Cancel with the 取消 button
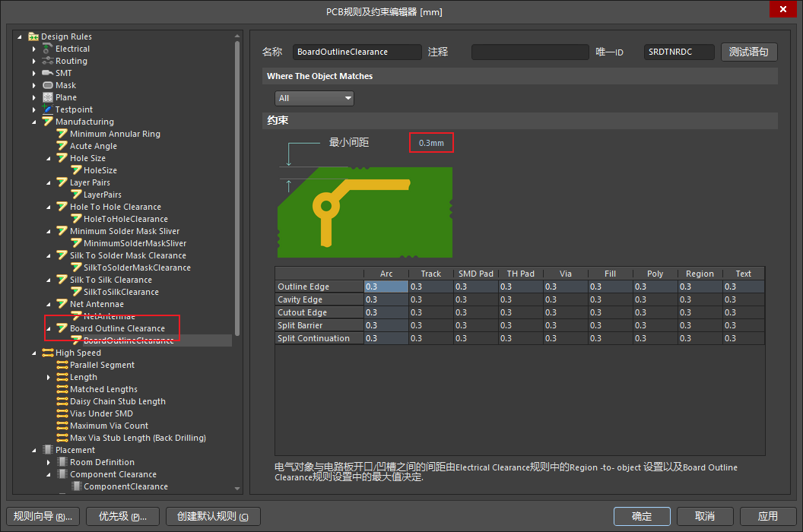 (x=705, y=516)
